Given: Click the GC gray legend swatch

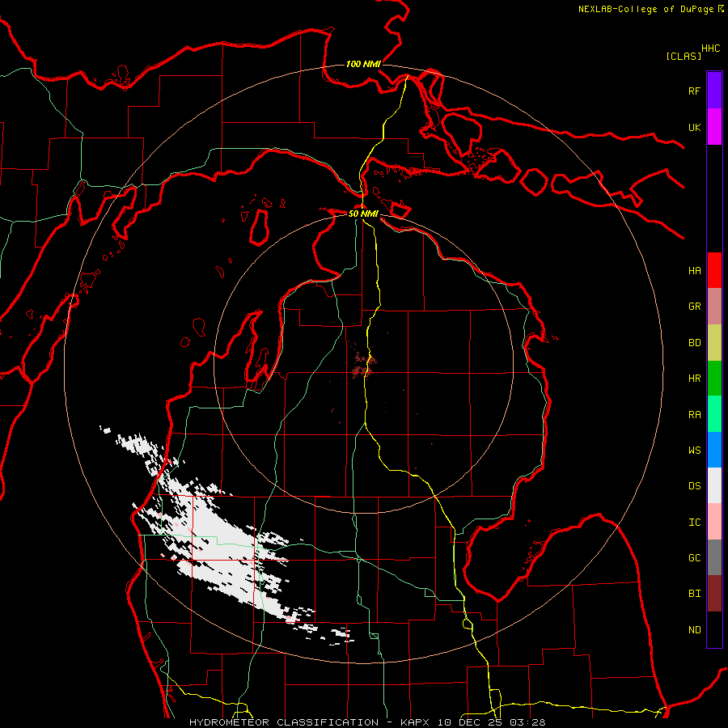Looking at the screenshot, I should click(x=714, y=557).
